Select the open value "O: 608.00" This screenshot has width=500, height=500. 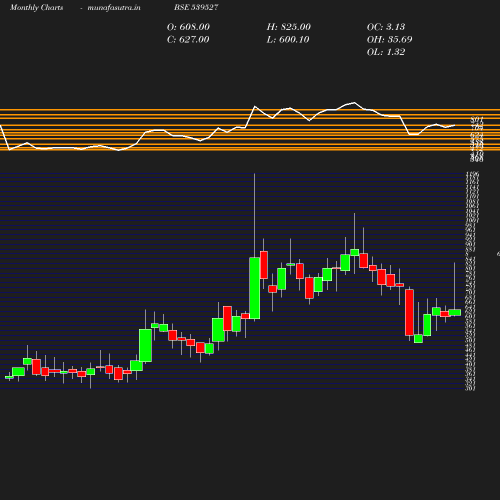click(x=188, y=27)
